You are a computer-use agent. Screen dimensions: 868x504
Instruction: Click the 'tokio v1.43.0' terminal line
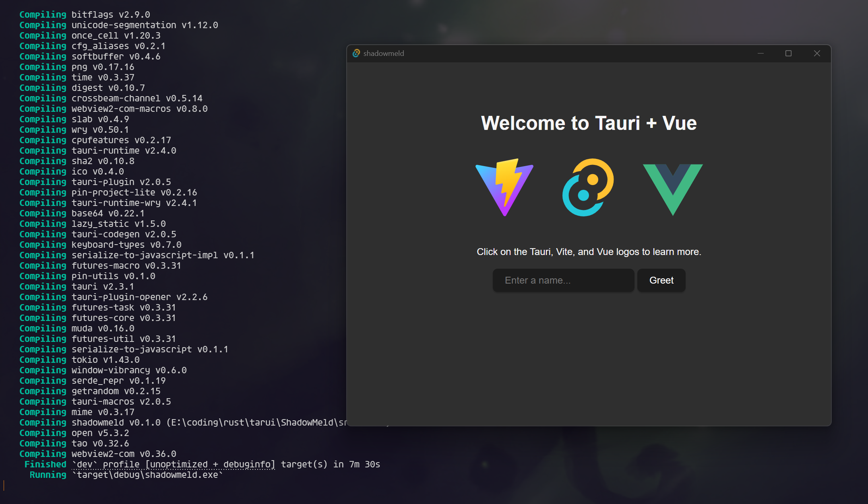coord(105,360)
